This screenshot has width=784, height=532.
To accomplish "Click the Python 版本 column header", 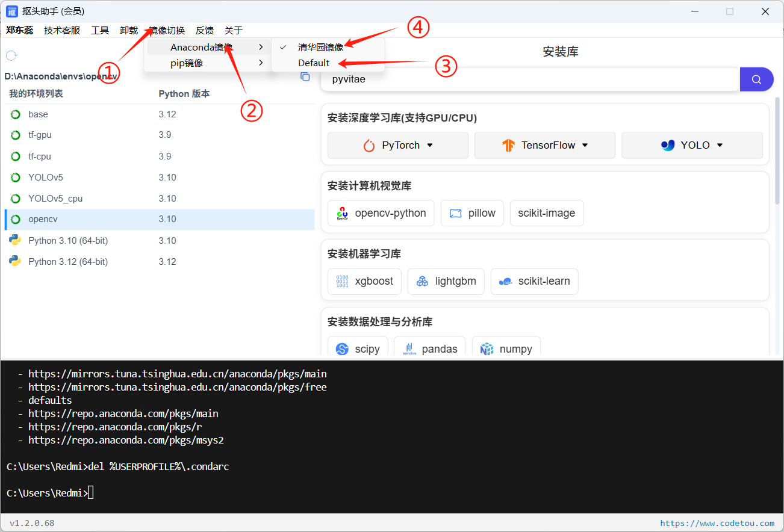I will 184,94.
